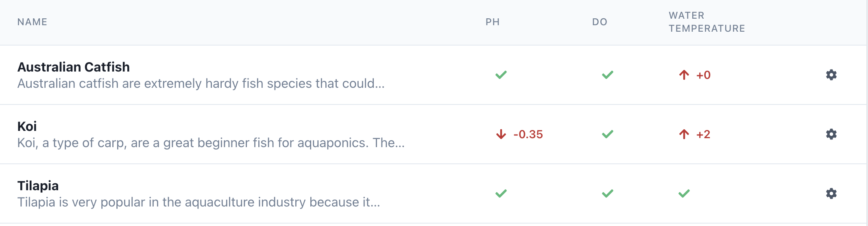The width and height of the screenshot is (868, 226).
Task: Click Koi pH red down arrow
Action: 501,134
